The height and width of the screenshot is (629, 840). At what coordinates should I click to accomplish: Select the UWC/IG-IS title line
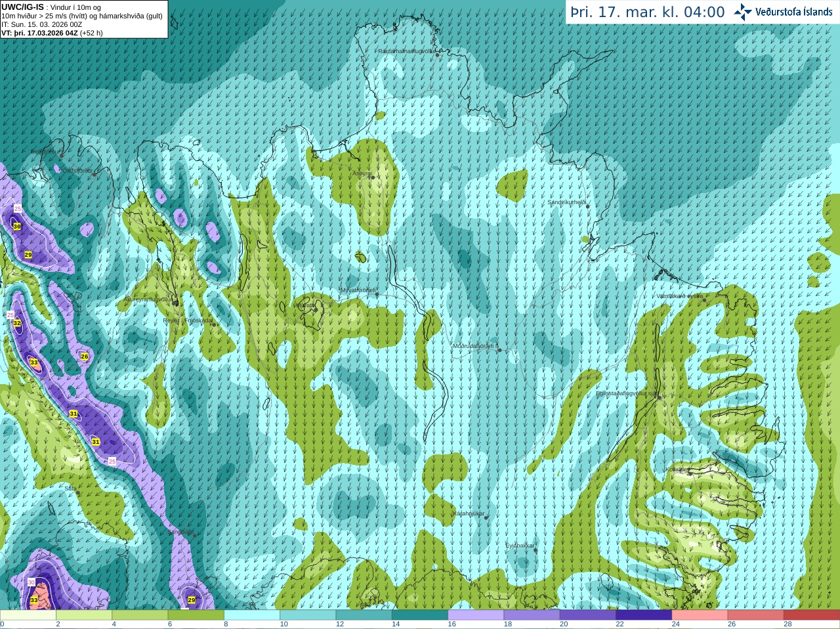[x=51, y=7]
